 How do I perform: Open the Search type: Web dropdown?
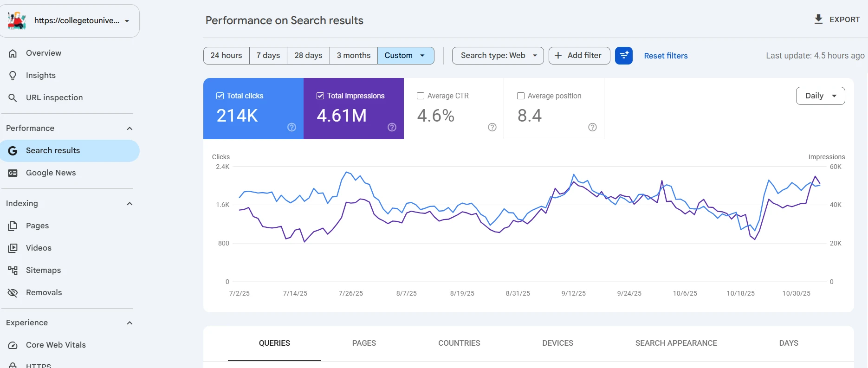[x=498, y=56]
